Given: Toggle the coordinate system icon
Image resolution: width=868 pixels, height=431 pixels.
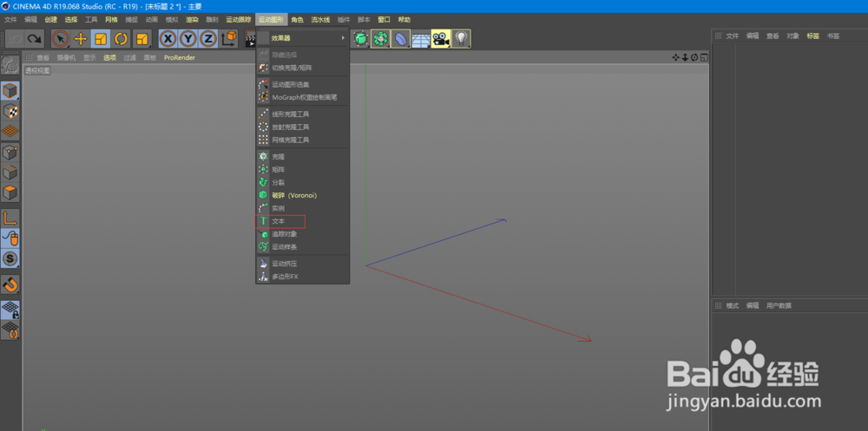Looking at the screenshot, I should 228,39.
